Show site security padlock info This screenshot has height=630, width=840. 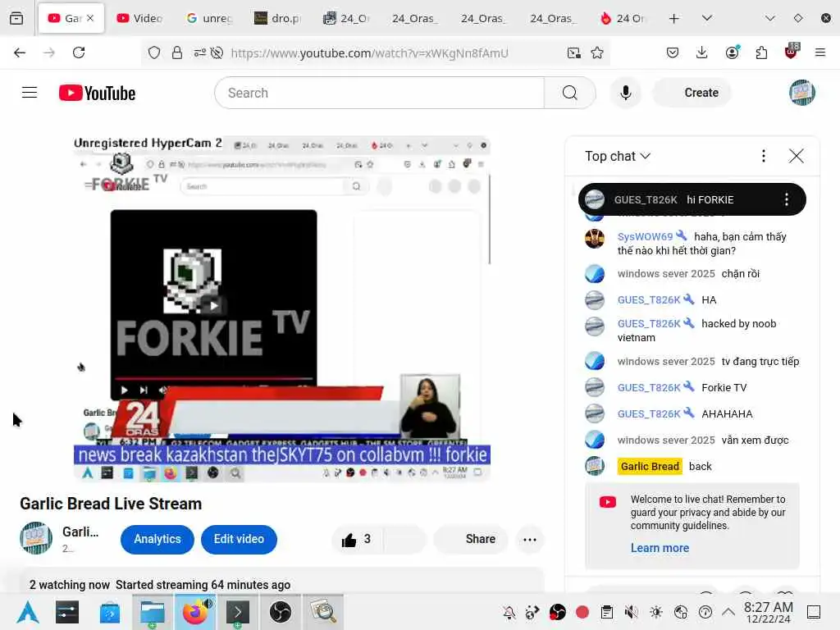tap(177, 52)
